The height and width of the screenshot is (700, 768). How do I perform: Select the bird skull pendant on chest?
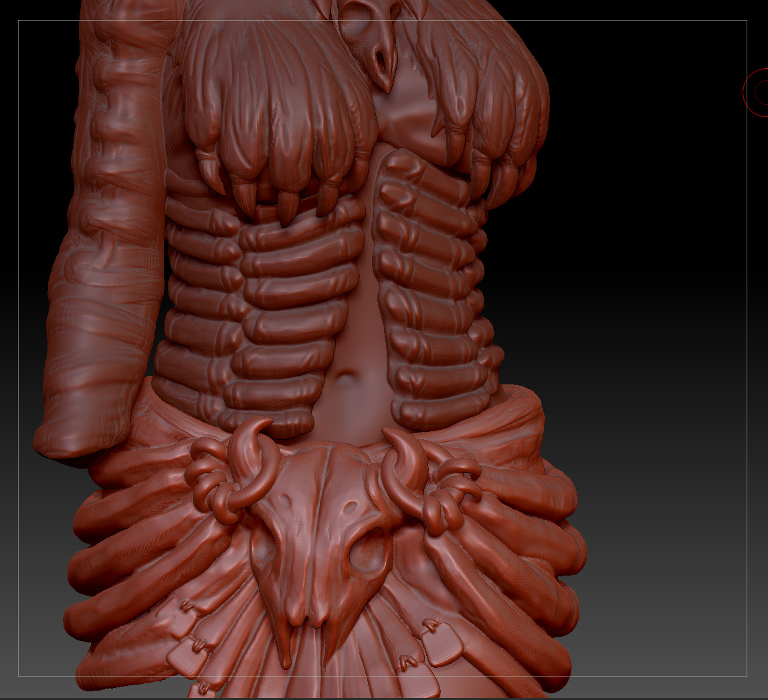(x=371, y=45)
